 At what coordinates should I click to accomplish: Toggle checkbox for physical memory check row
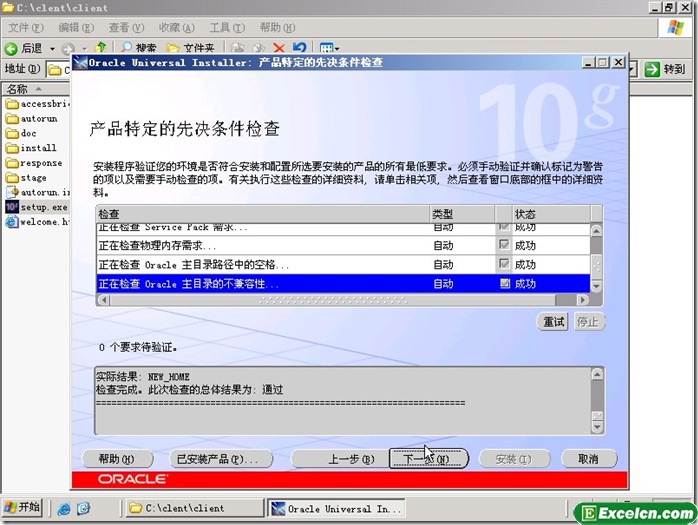point(504,245)
